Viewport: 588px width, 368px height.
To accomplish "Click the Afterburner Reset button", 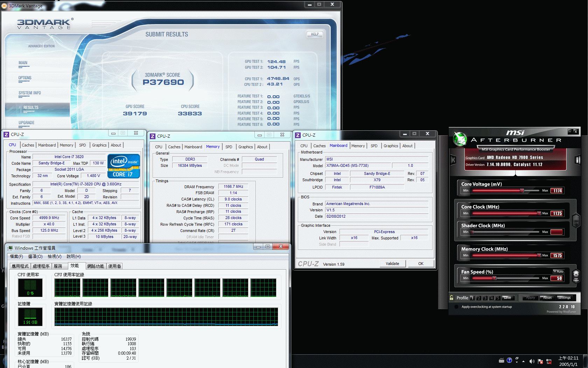I will pos(547,298).
